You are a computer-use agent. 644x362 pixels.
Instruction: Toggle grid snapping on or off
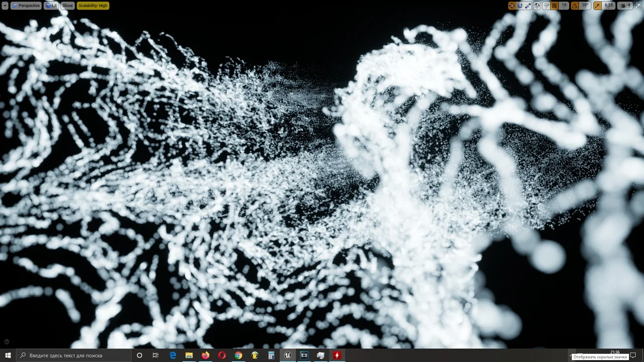coord(554,6)
